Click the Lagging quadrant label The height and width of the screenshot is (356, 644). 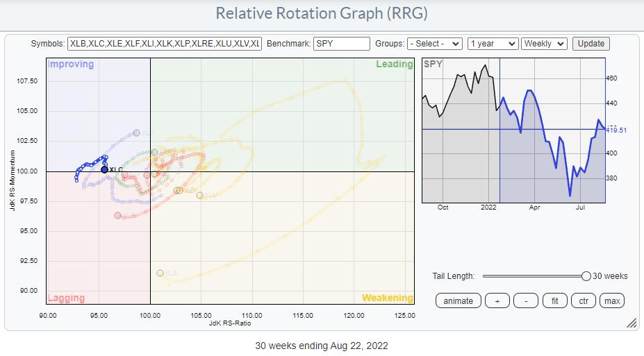[x=66, y=298]
